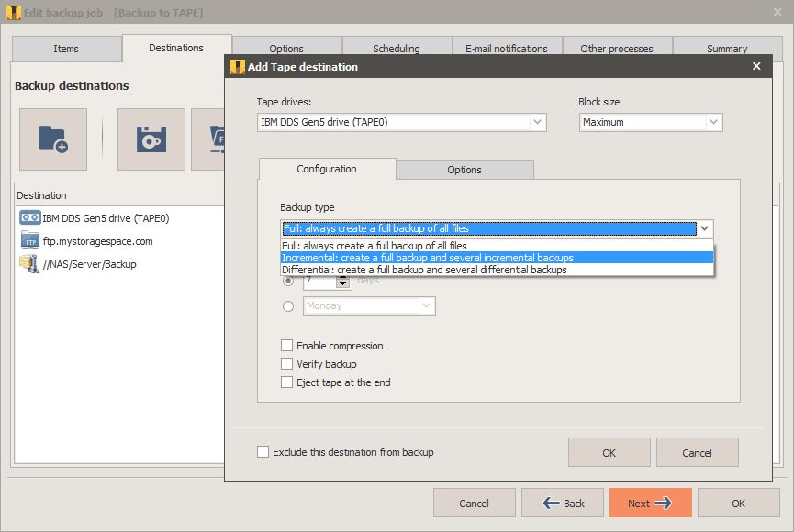Click the tape icon in the dialog header

click(237, 66)
